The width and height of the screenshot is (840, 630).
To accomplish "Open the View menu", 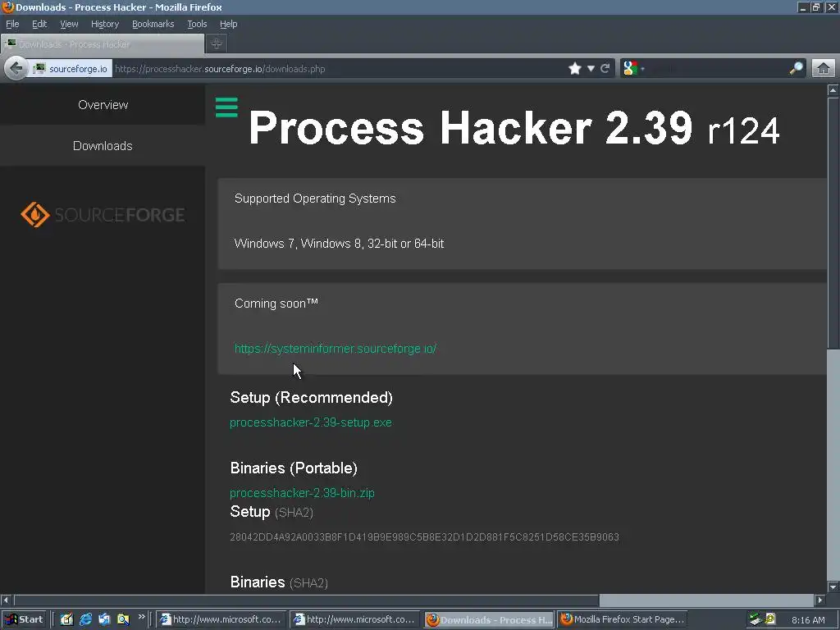I will click(x=69, y=24).
